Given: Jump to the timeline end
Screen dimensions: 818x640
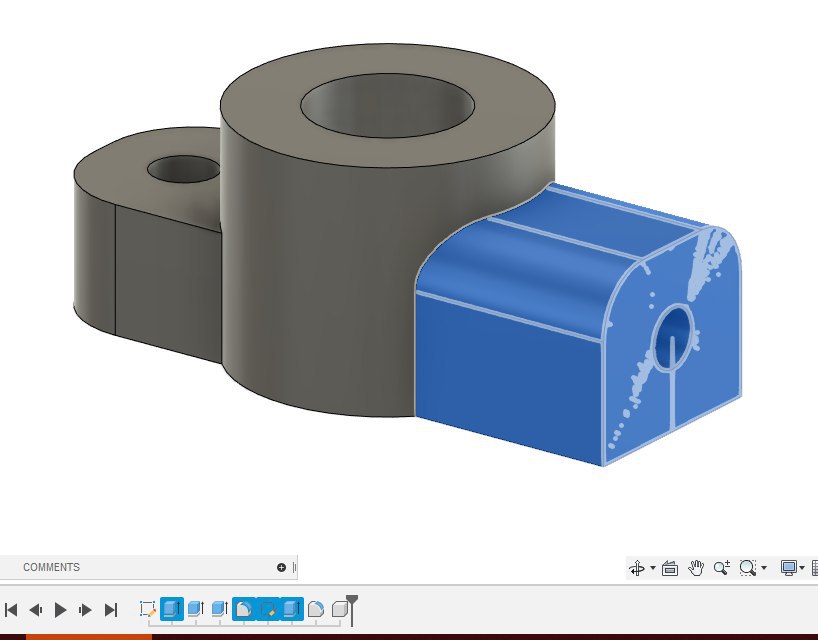Looking at the screenshot, I should [111, 610].
